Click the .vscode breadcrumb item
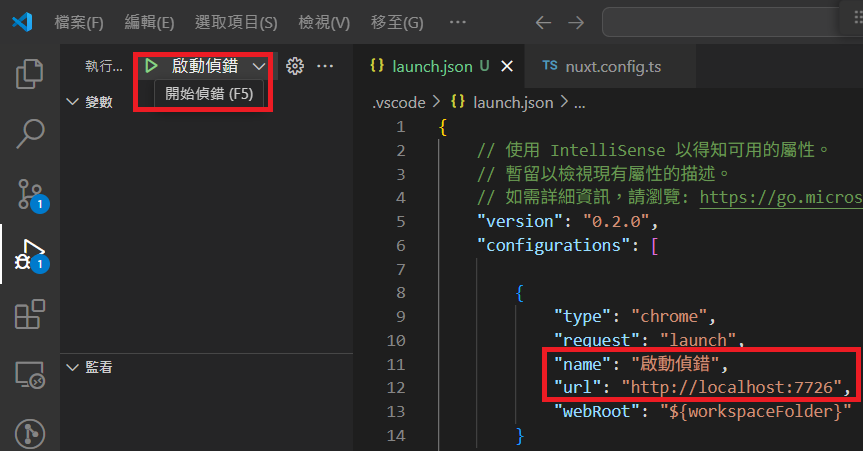The height and width of the screenshot is (451, 863). (398, 102)
